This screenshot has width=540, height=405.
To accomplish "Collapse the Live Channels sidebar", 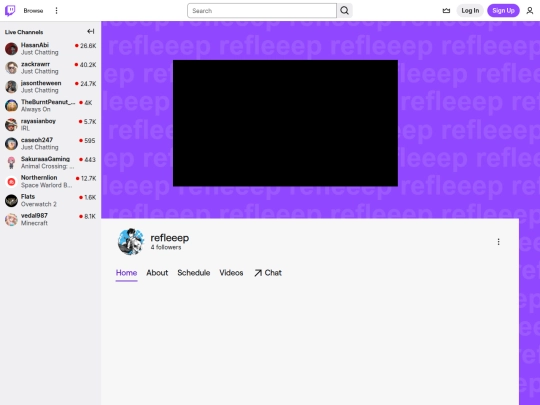I will click(x=91, y=32).
